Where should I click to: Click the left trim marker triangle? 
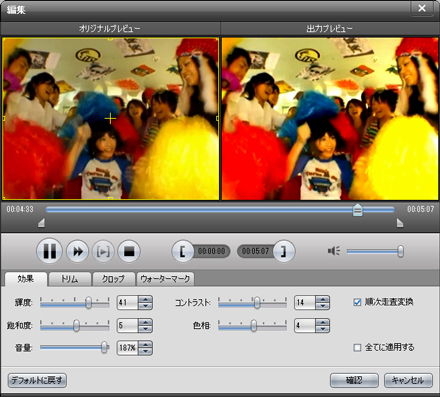pyautogui.click(x=41, y=223)
